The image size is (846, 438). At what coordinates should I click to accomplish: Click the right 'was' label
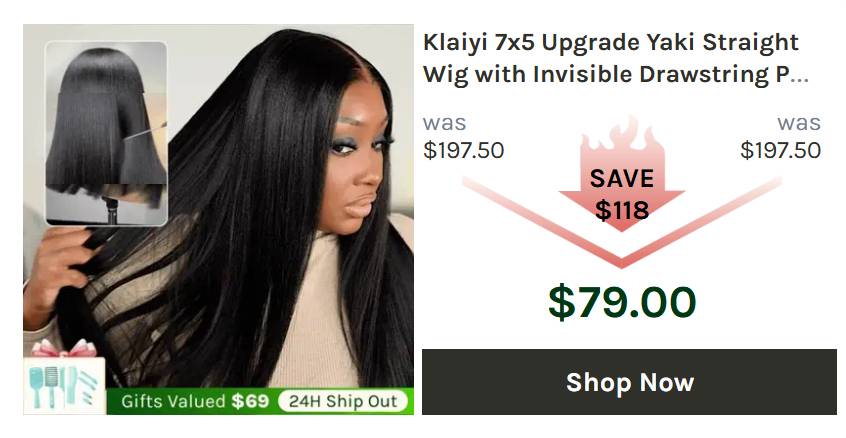pyautogui.click(x=799, y=123)
